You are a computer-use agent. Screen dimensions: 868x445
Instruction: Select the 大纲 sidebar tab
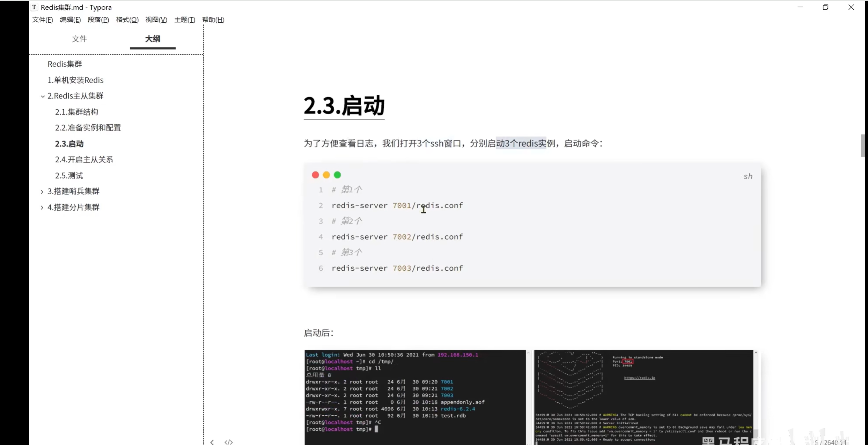153,39
